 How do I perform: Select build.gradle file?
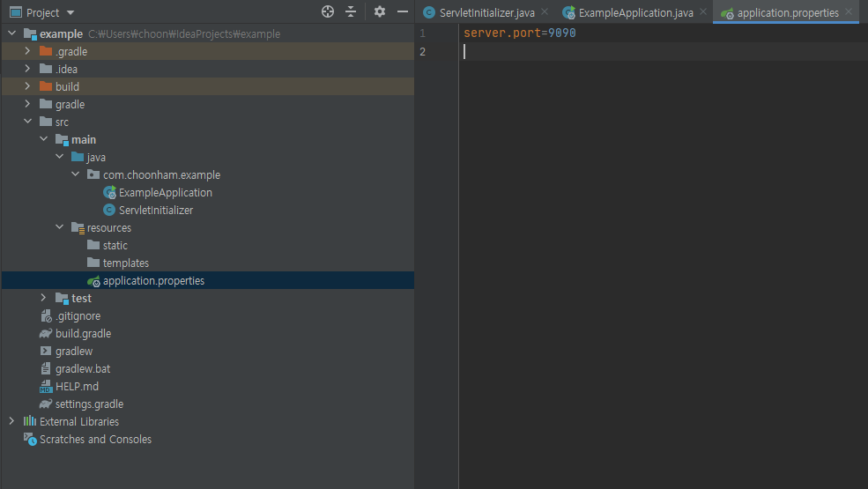83,333
